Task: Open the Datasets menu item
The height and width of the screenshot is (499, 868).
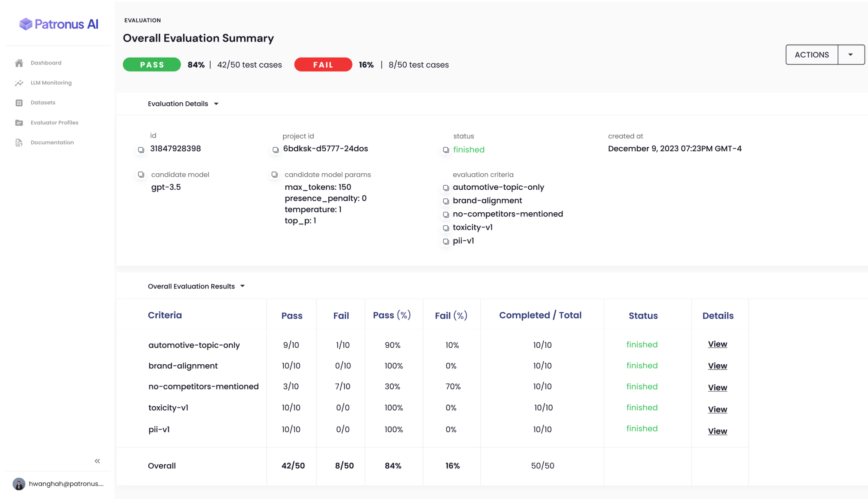Action: tap(43, 103)
